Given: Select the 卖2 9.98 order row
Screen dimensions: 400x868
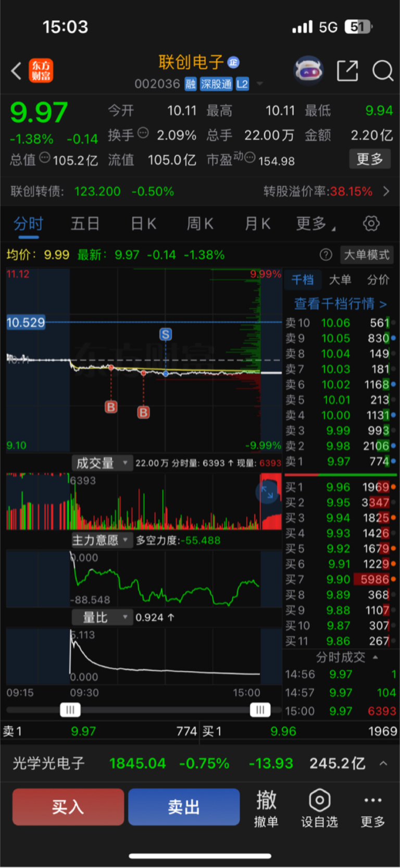Looking at the screenshot, I should coord(341,446).
